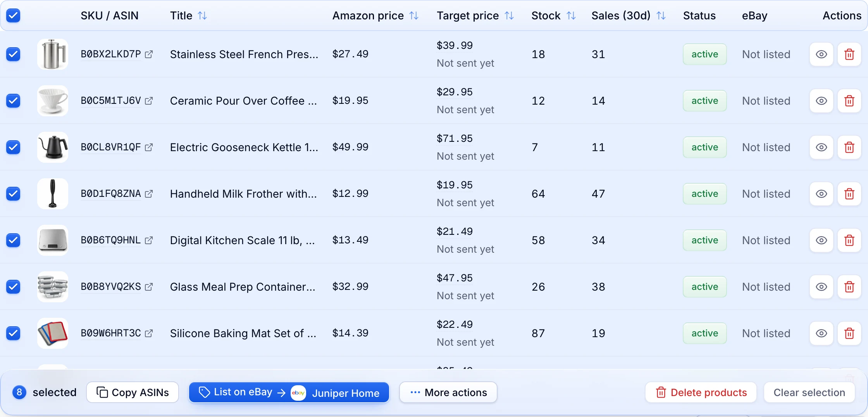
Task: Open the French Press product thumbnail
Action: point(53,54)
